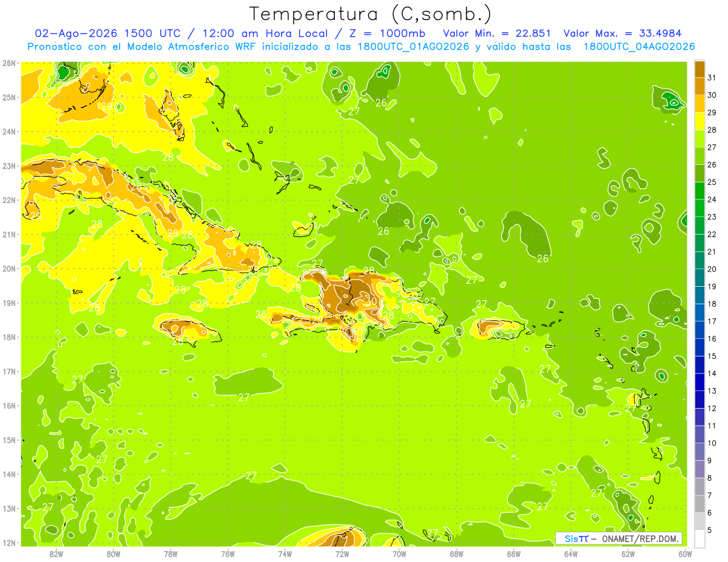Click the 12N latitude axis label

pyautogui.click(x=8, y=543)
